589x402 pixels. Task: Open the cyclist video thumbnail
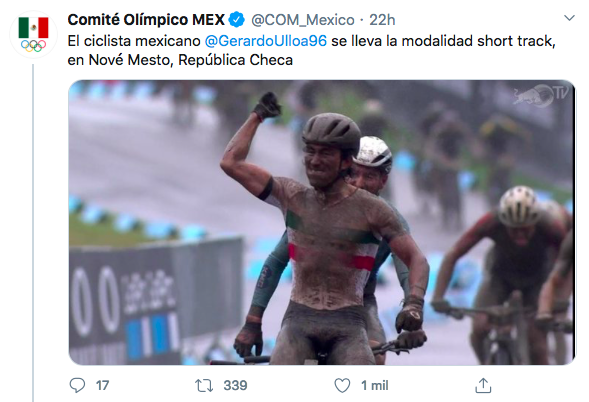tap(322, 222)
